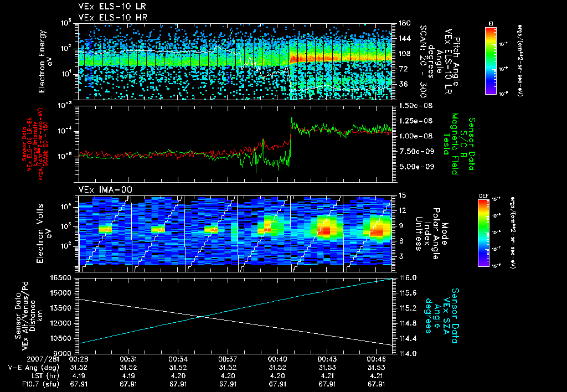Image resolution: width=567 pixels, height=392 pixels.
Task: Select the 'VEx ELS-10 LR' title
Action: 112,7
